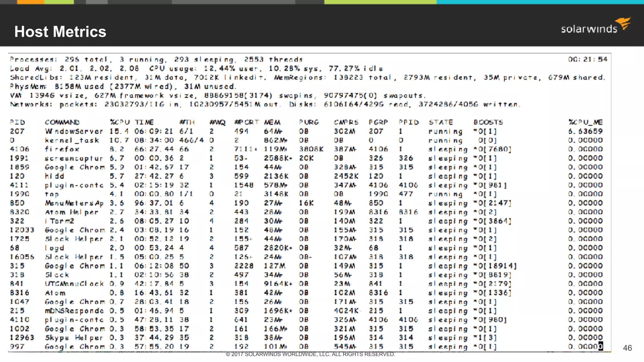The width and height of the screenshot is (644, 362).
Task: Click the clock reading 00:21:54
Action: tap(588, 59)
